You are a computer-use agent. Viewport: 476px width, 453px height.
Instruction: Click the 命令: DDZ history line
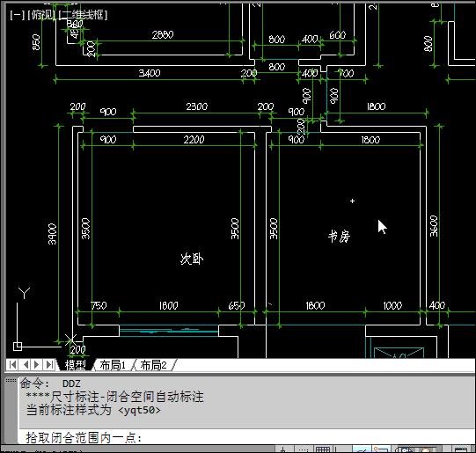(50, 384)
